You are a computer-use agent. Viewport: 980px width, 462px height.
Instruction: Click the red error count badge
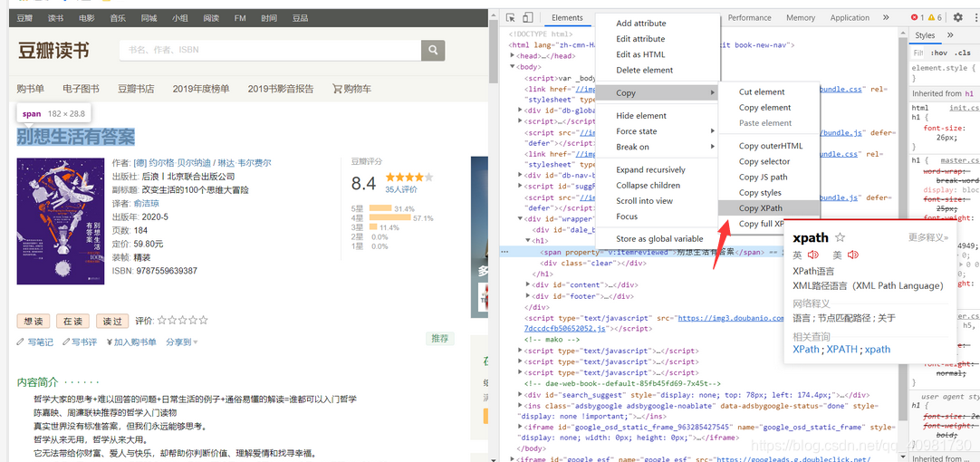pyautogui.click(x=918, y=17)
